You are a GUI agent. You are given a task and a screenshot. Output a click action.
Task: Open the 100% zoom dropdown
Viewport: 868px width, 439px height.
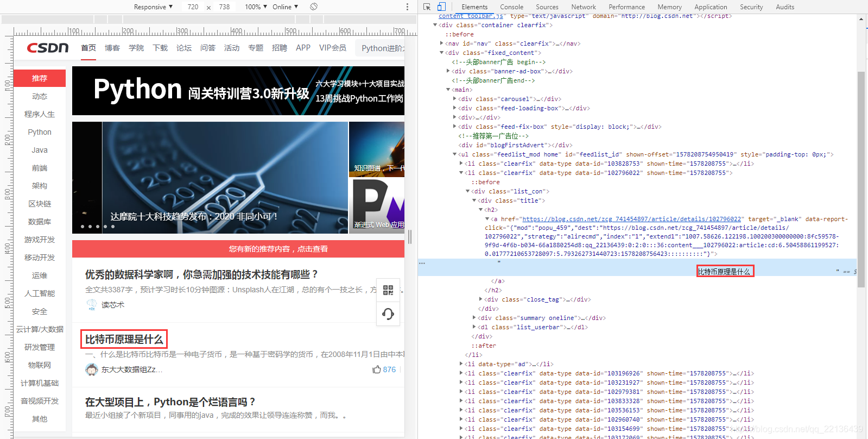256,7
